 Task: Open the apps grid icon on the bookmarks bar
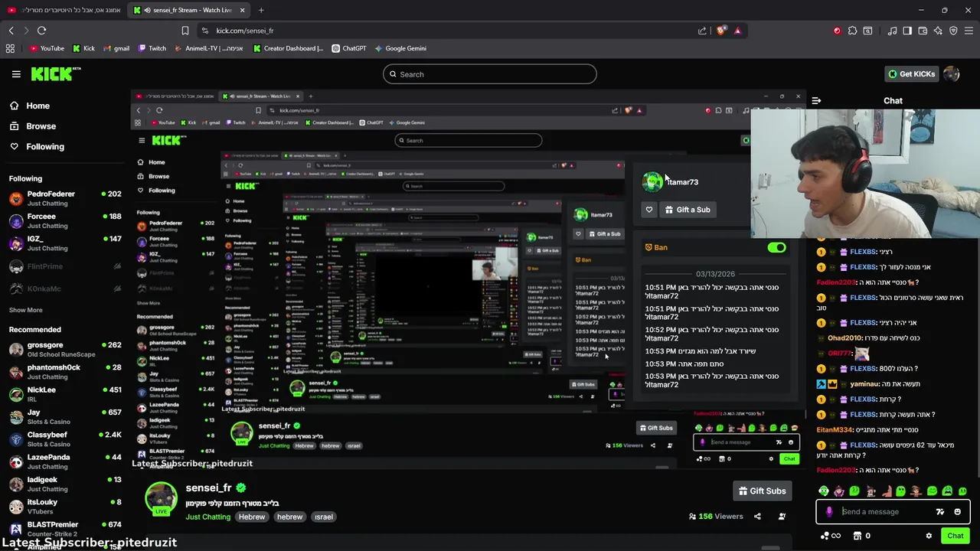click(x=10, y=48)
